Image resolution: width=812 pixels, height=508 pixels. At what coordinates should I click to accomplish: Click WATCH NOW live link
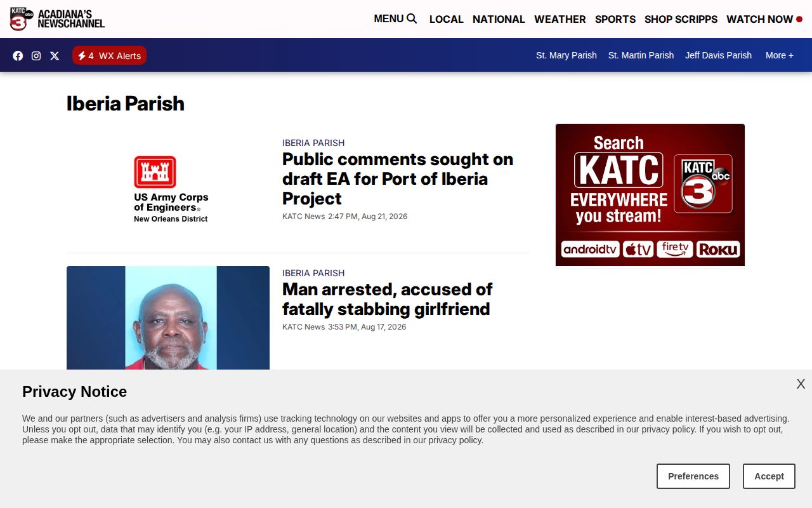click(x=764, y=19)
